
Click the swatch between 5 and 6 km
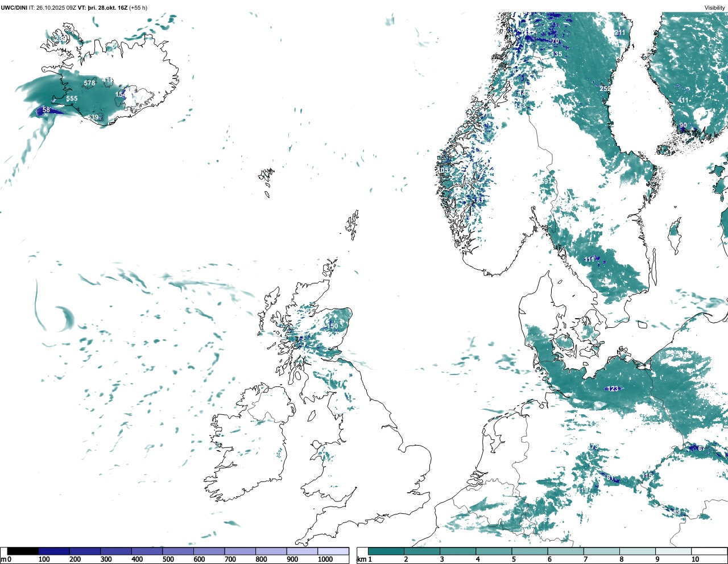pyautogui.click(x=530, y=551)
